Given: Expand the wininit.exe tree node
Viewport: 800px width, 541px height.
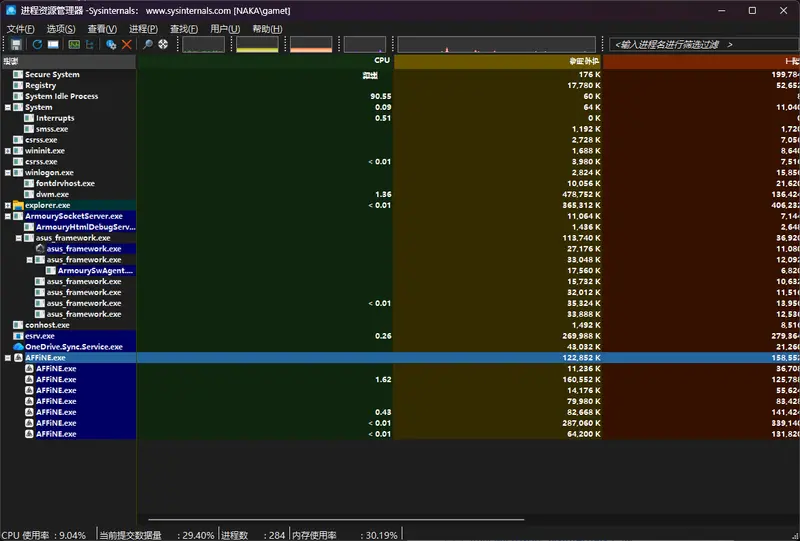Looking at the screenshot, I should coord(8,151).
